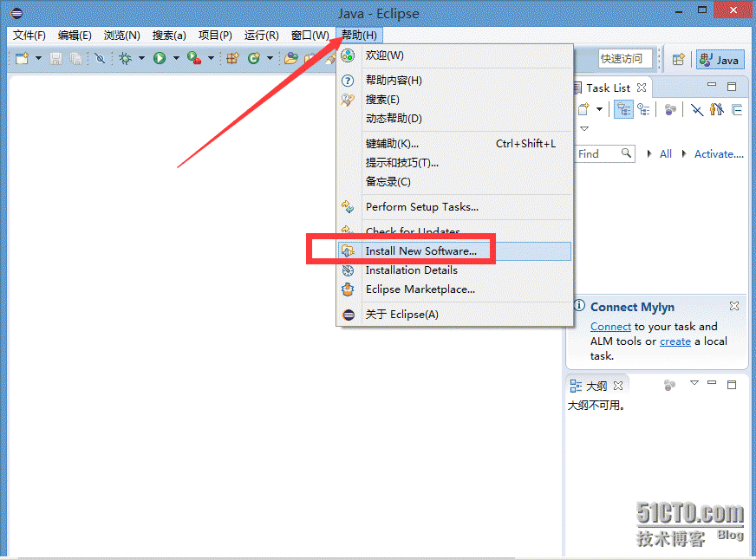This screenshot has height=559, width=756.
Task: Open the New wizard dropdown arrow
Action: pyautogui.click(x=38, y=58)
